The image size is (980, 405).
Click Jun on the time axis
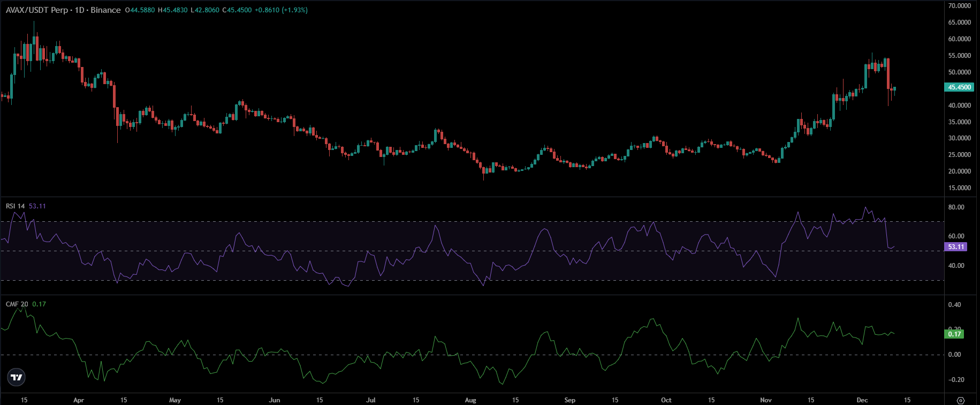coord(275,400)
